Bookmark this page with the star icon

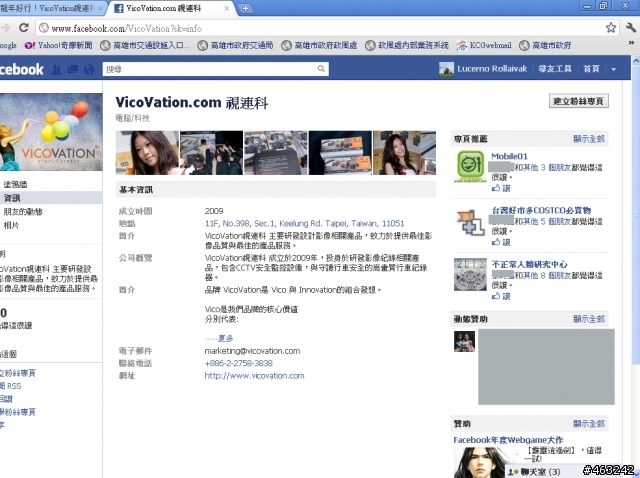(x=611, y=28)
